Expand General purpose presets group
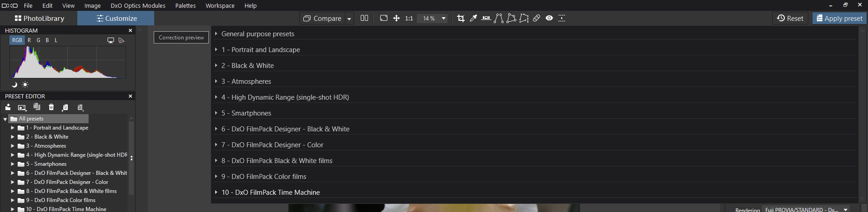Screen dimensions: 868x212 [x=216, y=34]
